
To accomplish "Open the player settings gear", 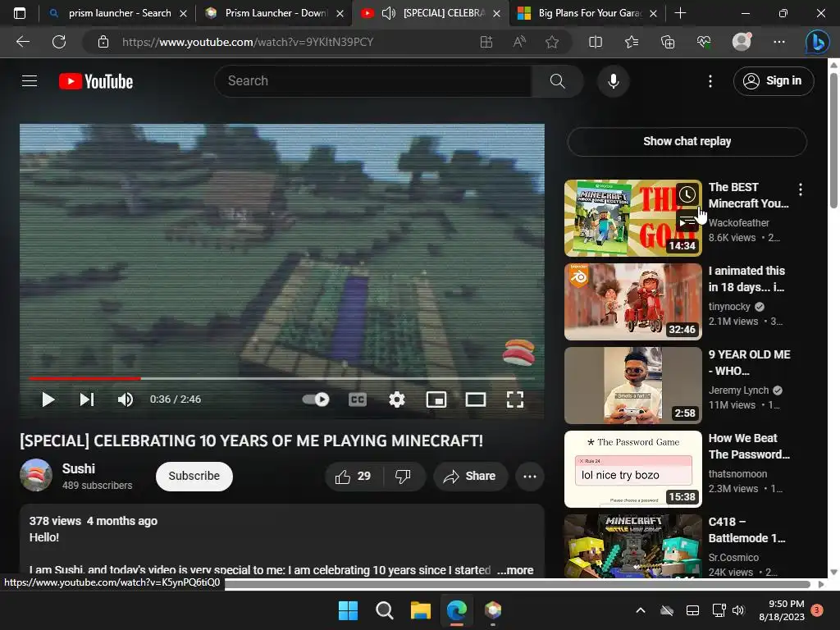I will pos(397,399).
